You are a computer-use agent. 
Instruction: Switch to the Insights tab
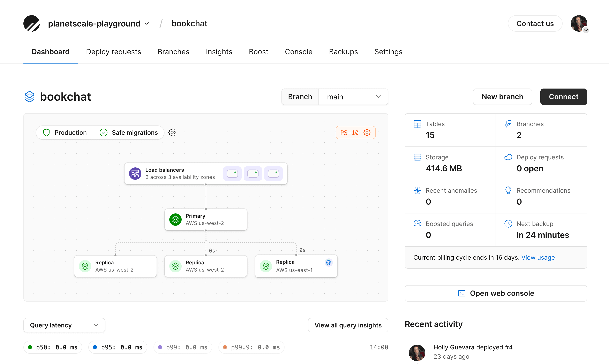pyautogui.click(x=219, y=52)
